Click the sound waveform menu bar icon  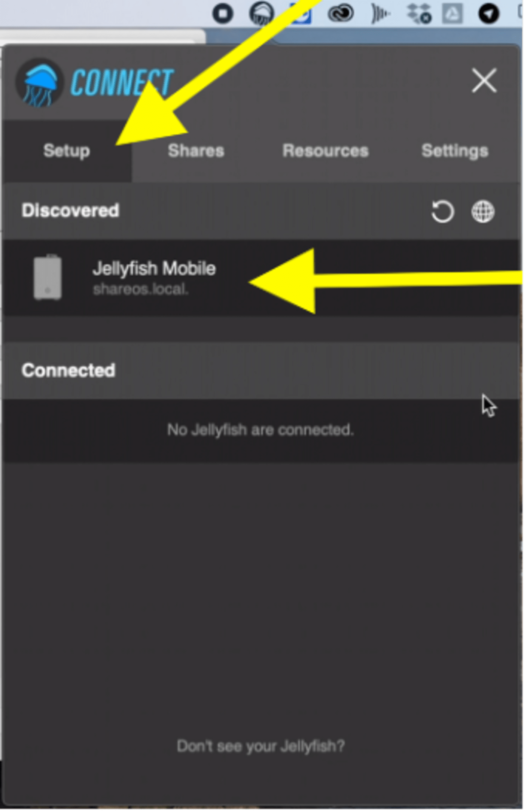(380, 13)
